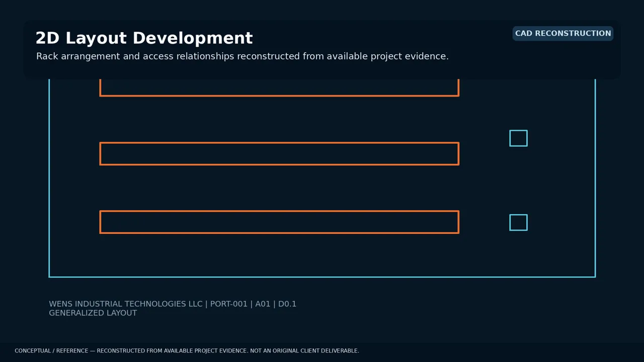644x362 pixels.
Task: Click the CAD RECONSTRUCTION badge
Action: point(562,33)
